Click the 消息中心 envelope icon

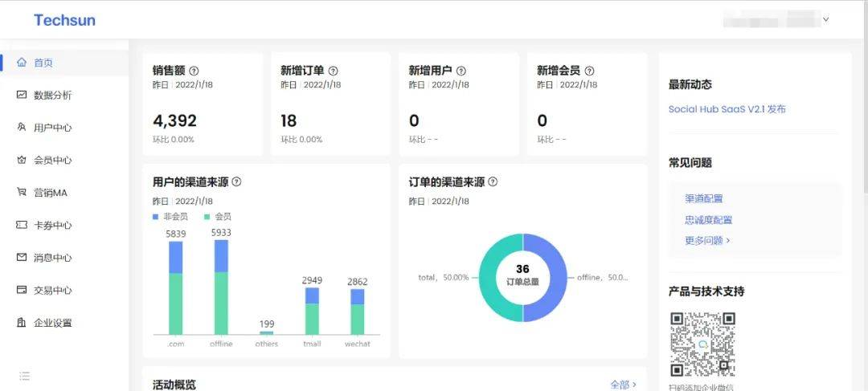coord(22,258)
